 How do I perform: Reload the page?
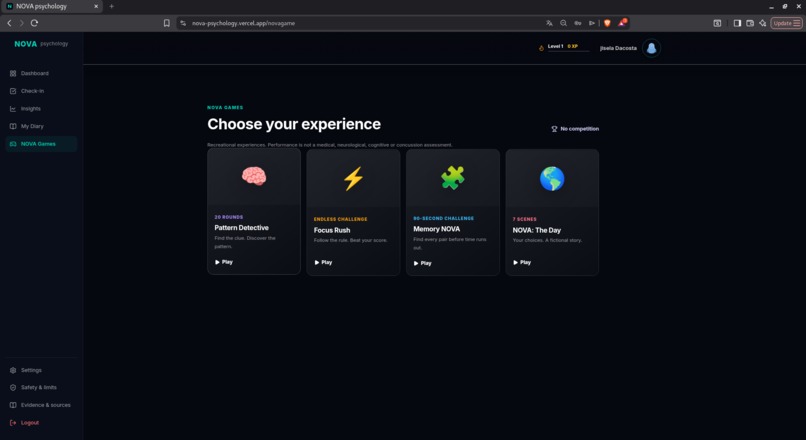pyautogui.click(x=34, y=23)
